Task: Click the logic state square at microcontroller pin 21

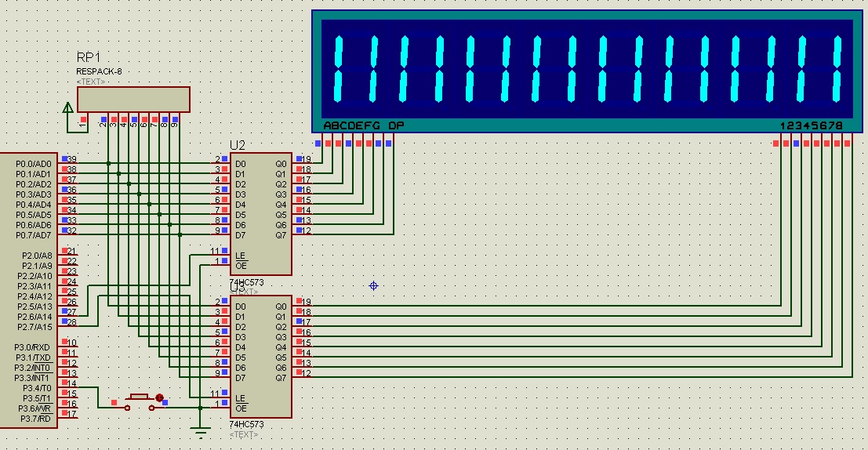Action: [x=65, y=251]
